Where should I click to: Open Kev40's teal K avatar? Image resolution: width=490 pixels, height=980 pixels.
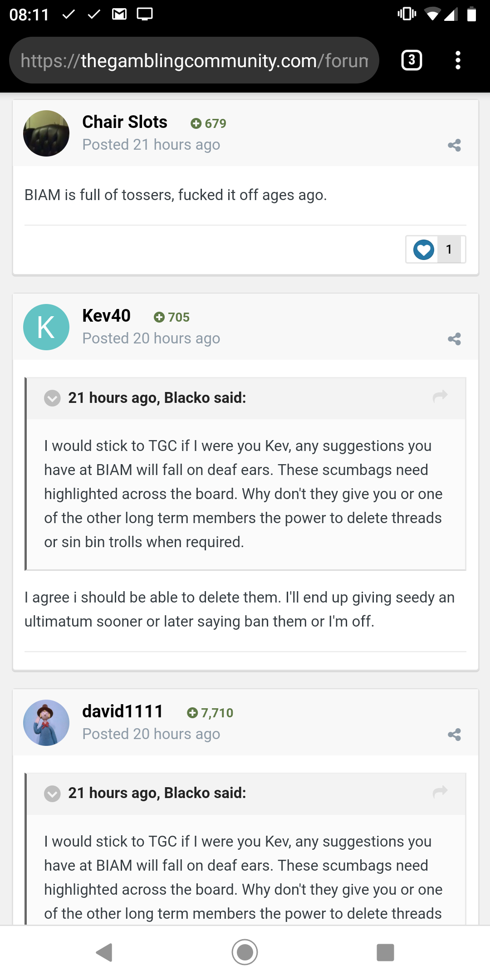pos(46,327)
